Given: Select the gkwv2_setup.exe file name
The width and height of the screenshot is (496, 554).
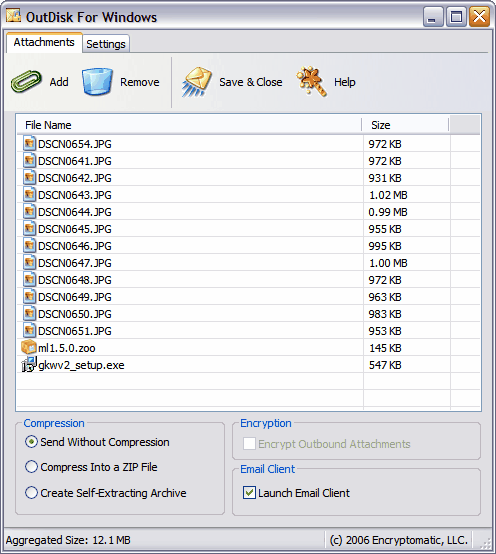Looking at the screenshot, I should point(81,365).
